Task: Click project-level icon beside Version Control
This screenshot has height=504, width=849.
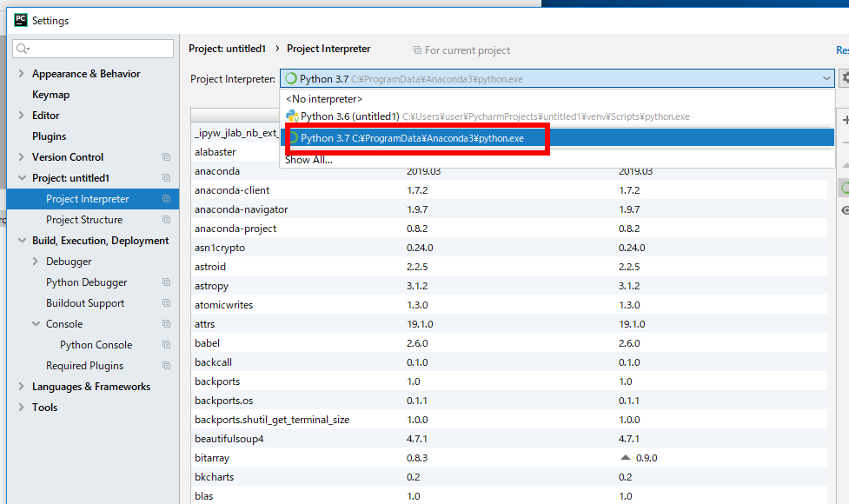Action: 166,157
